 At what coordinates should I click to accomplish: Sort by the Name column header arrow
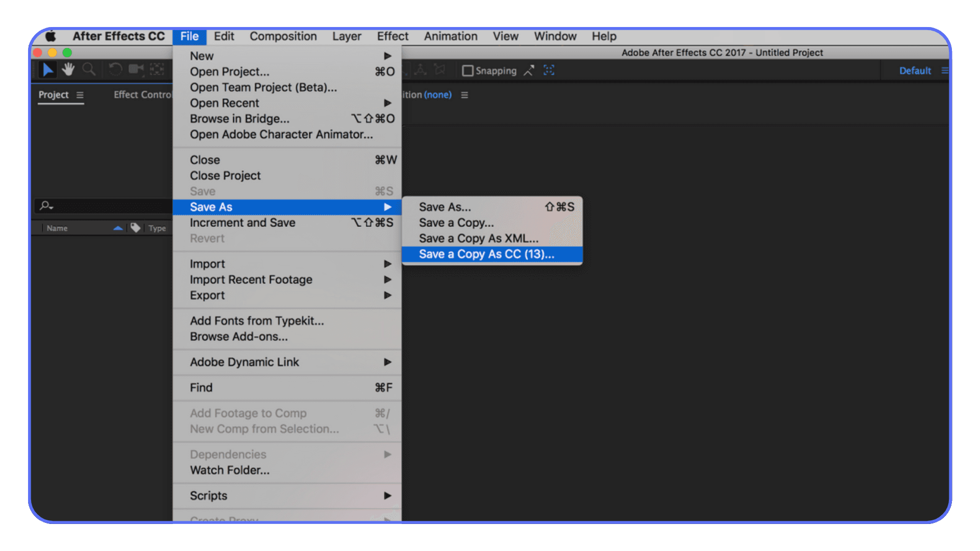click(x=118, y=228)
